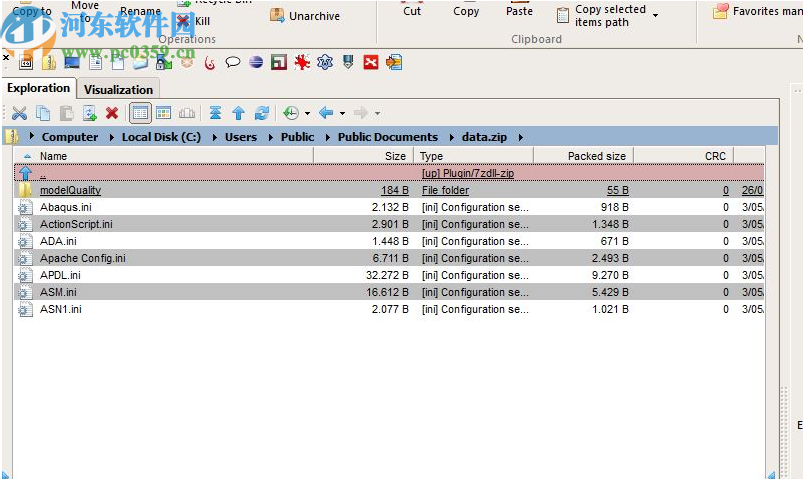
Task: Click the speech bubble icon in the launcher bar
Action: (x=232, y=62)
